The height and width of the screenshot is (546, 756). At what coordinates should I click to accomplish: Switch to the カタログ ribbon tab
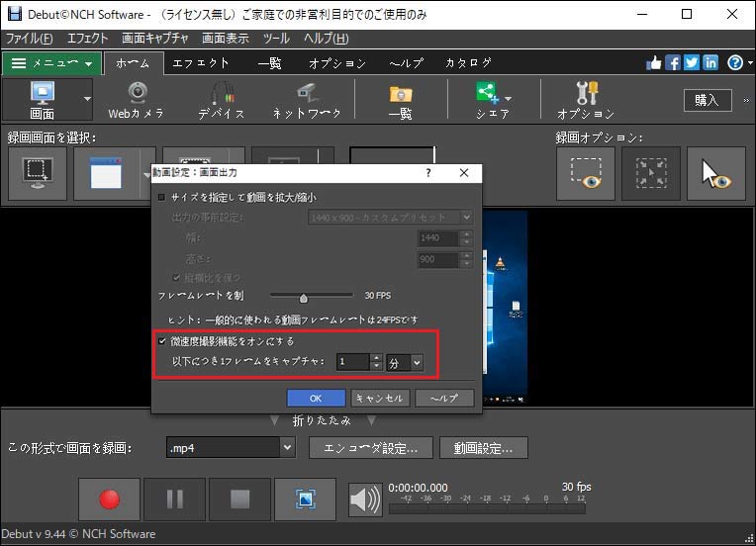[x=468, y=63]
